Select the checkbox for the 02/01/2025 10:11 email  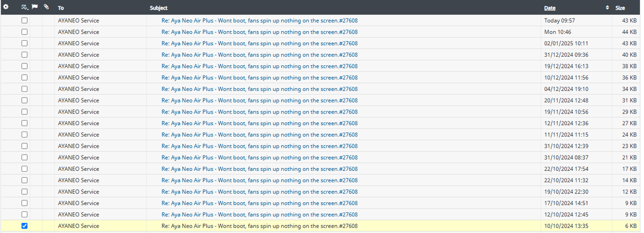[x=24, y=43]
